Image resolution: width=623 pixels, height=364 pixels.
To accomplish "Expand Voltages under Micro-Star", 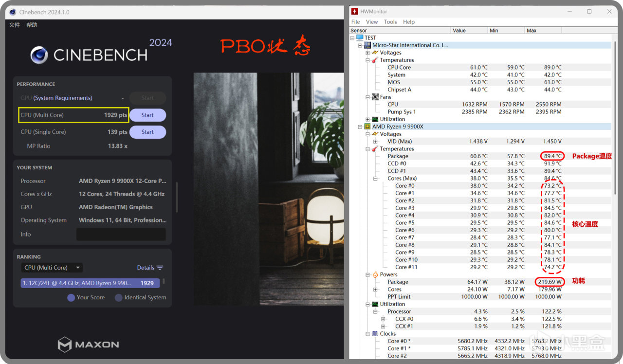I will click(368, 53).
